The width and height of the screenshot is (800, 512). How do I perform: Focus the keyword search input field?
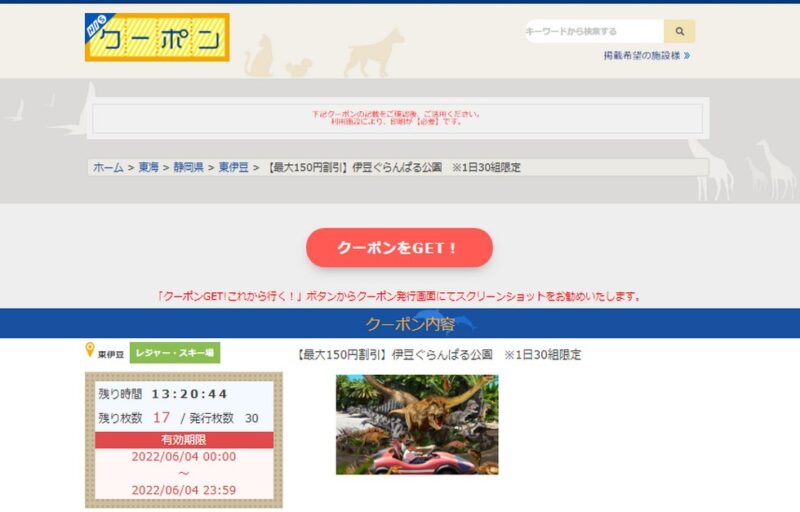(x=594, y=32)
